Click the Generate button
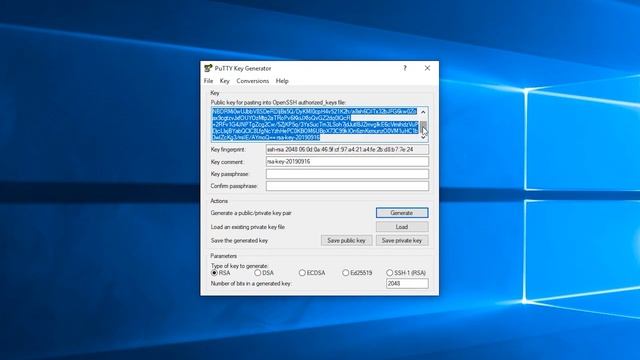 (x=402, y=213)
